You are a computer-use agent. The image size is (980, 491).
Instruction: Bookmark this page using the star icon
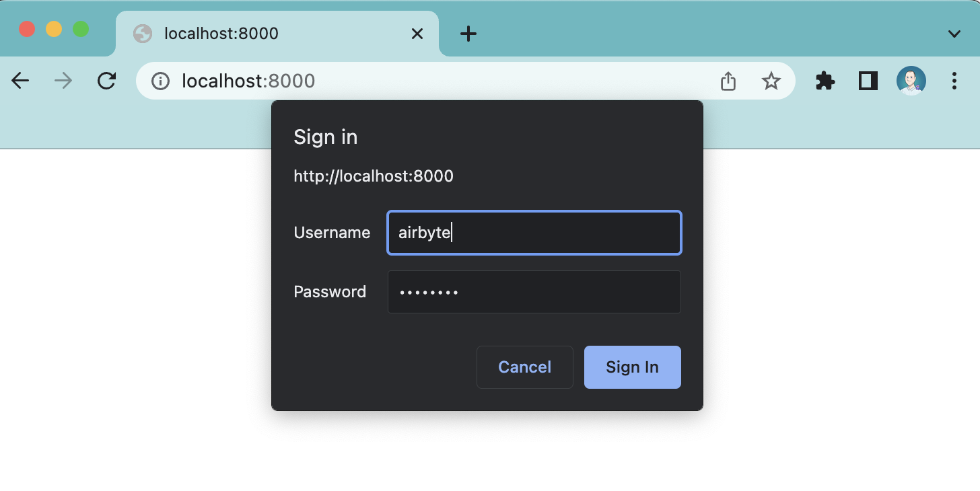[x=771, y=81]
